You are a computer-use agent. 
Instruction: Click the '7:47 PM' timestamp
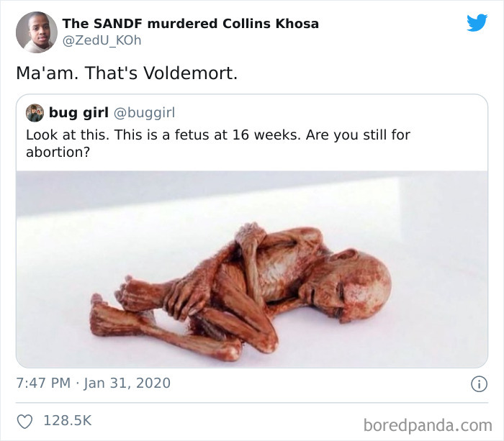43,383
